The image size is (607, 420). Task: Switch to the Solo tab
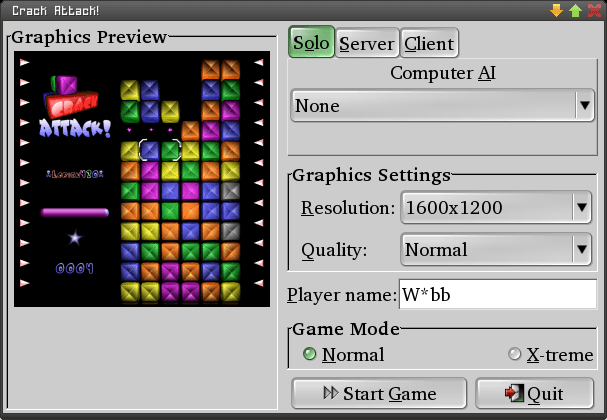tap(311, 42)
